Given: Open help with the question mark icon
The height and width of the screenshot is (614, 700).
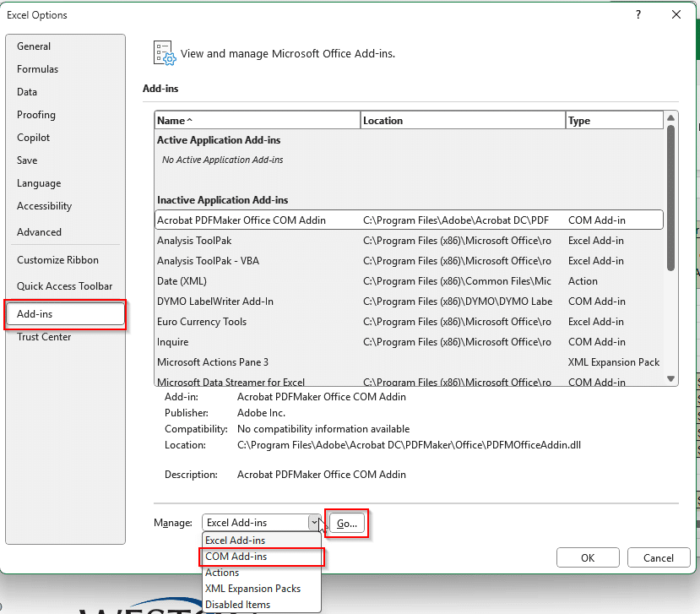Looking at the screenshot, I should pyautogui.click(x=638, y=14).
